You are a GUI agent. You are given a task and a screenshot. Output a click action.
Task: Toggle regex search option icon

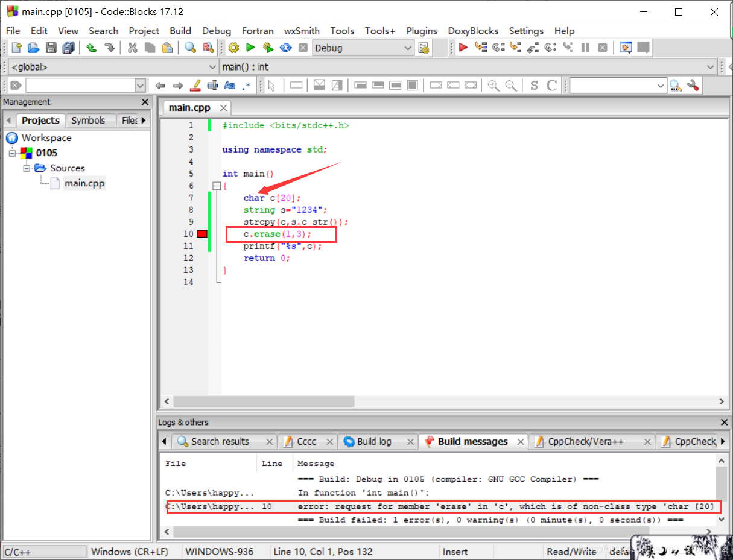coord(247,86)
